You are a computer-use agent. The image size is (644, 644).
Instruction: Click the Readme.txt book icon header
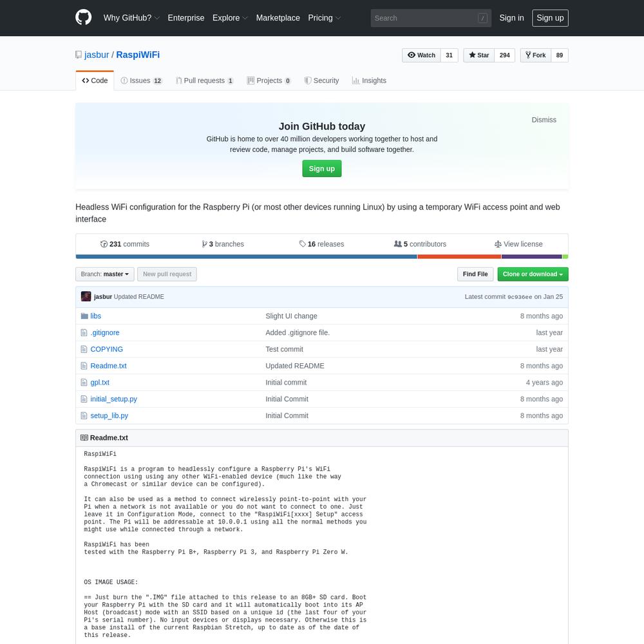(x=84, y=438)
